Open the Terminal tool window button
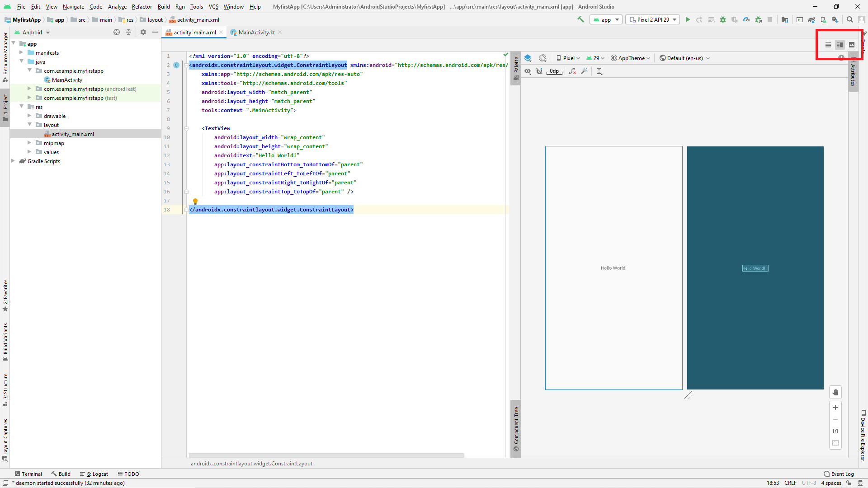868x488 pixels. (28, 474)
